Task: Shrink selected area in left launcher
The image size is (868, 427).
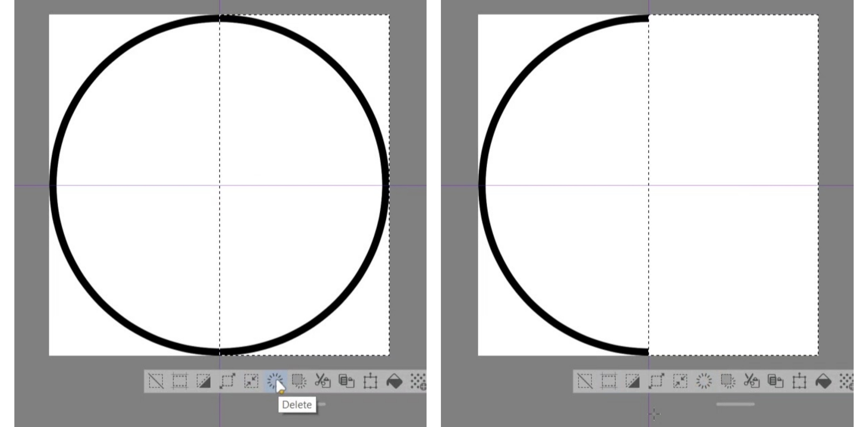Action: pyautogui.click(x=251, y=381)
